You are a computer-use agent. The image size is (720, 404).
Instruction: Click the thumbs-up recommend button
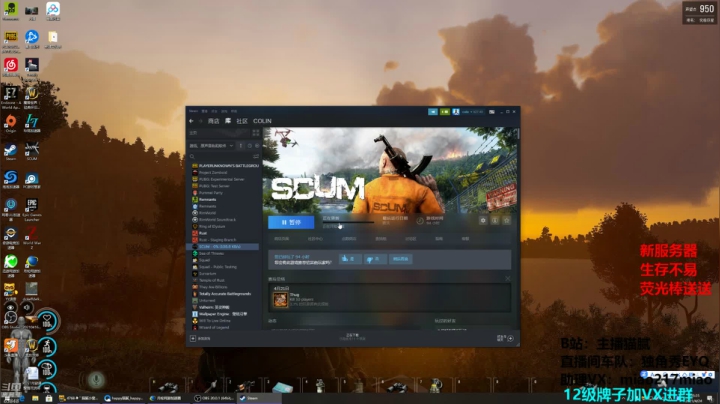[x=350, y=259]
